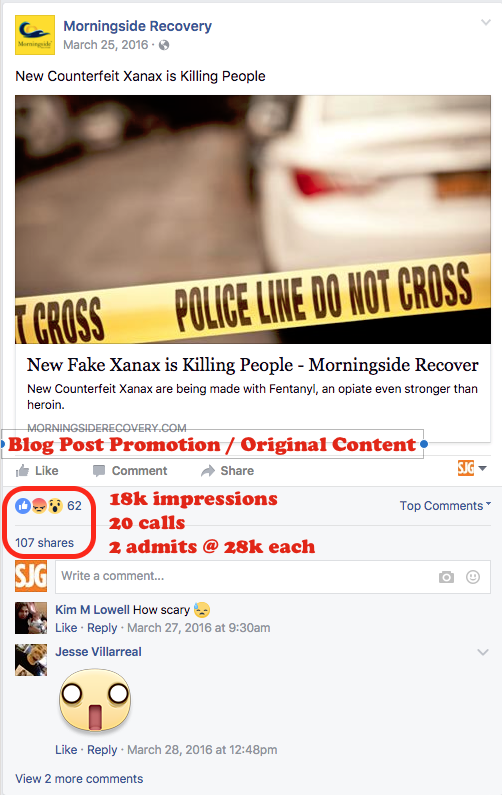The height and width of the screenshot is (795, 502).
Task: Like the Morningside Recovery post
Action: tap(37, 471)
